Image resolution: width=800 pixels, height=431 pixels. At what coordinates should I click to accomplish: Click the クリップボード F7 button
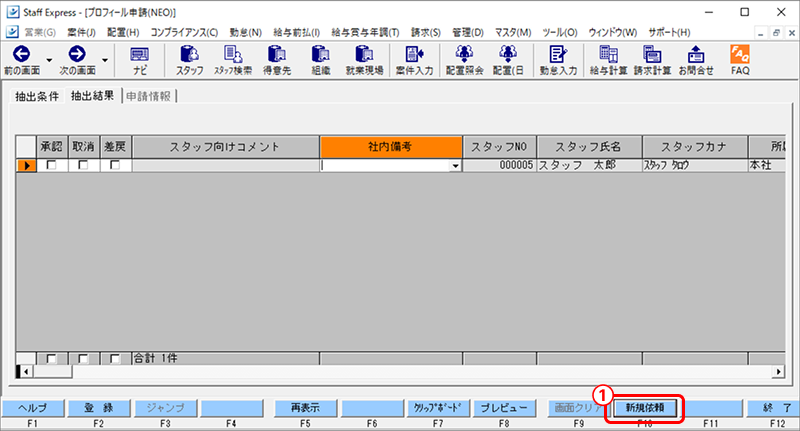pos(438,408)
